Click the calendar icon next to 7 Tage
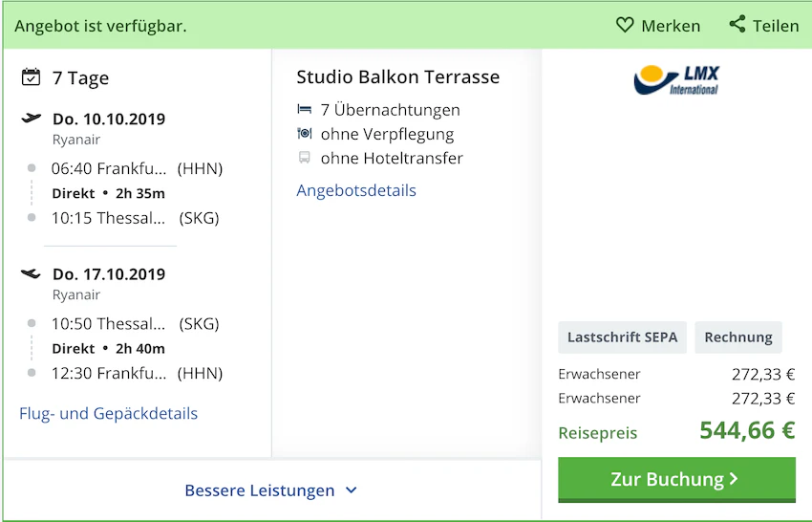This screenshot has height=522, width=812. coord(31,76)
